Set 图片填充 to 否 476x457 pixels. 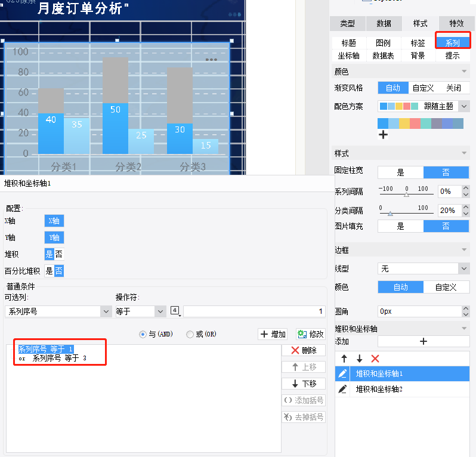pos(446,226)
